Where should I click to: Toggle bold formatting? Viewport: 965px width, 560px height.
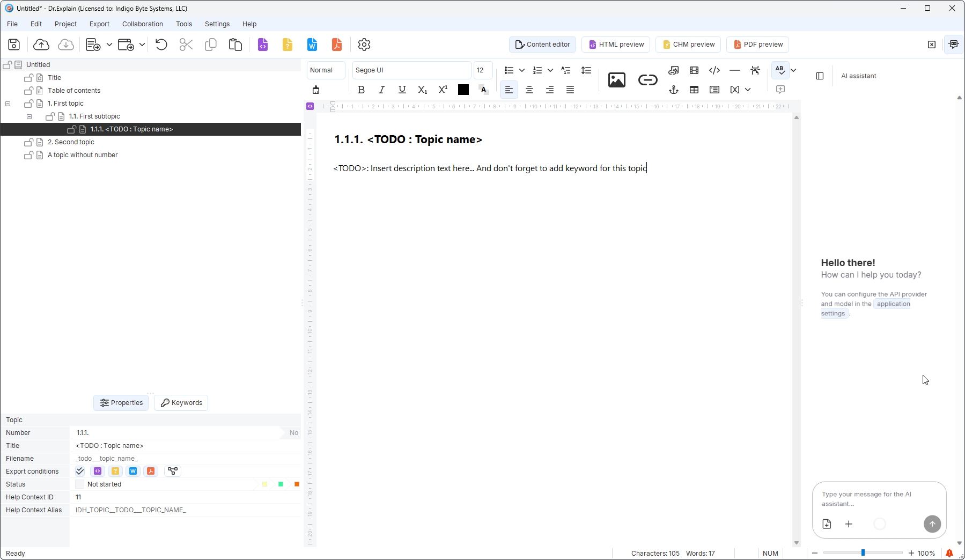point(362,90)
